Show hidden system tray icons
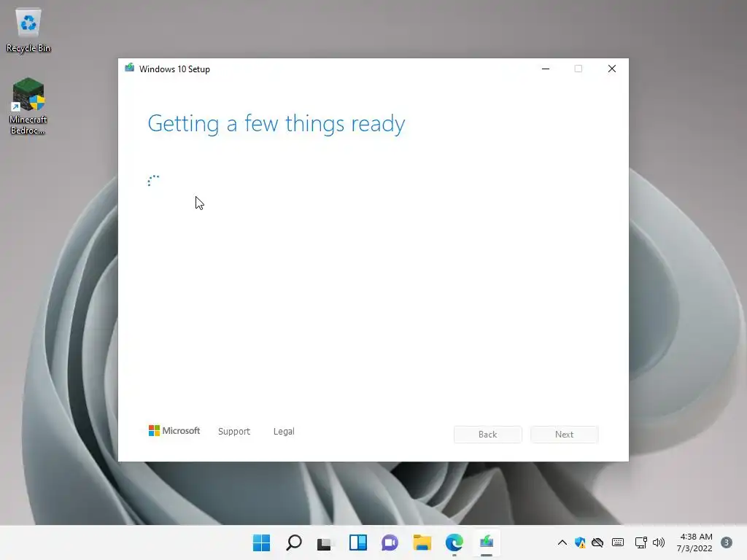Viewport: 747px width, 560px height. point(562,542)
